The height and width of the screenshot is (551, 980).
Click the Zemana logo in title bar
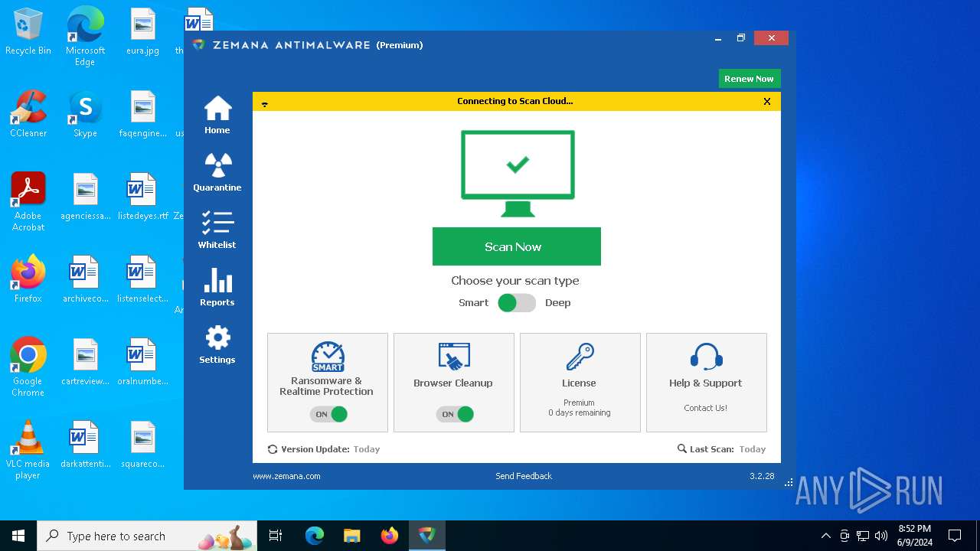(199, 45)
